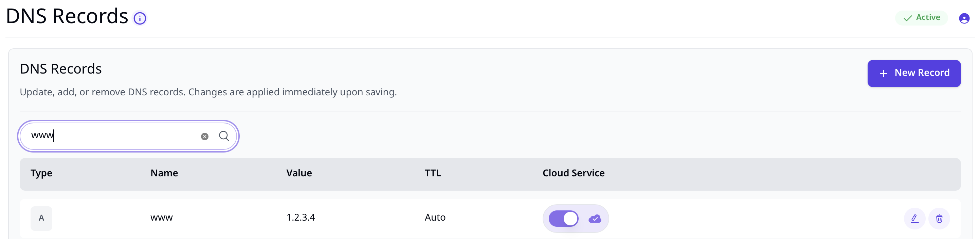Select the 1.2.3.4 value cell
The image size is (980, 239).
click(301, 218)
